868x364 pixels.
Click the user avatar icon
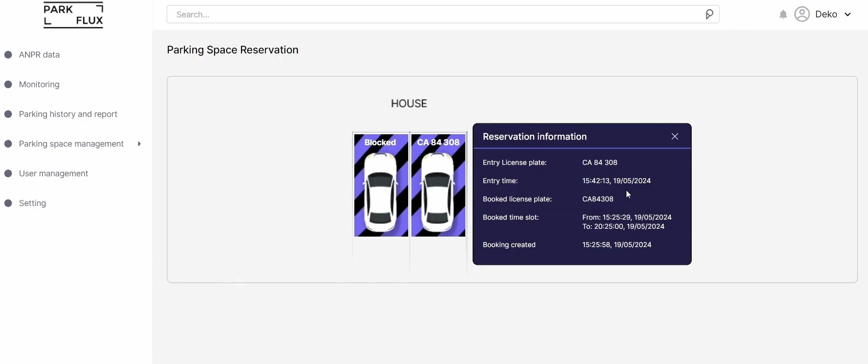click(802, 14)
